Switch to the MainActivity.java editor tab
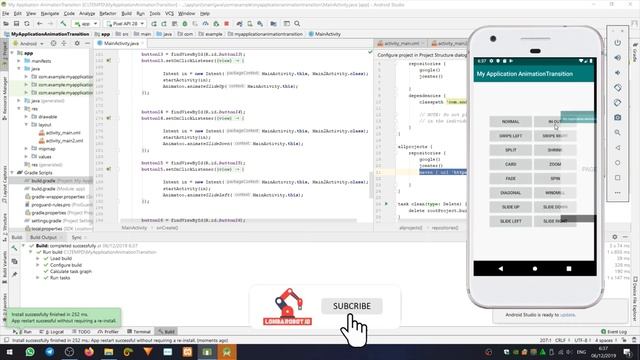Screen dimensions: 640x360 coord(121,43)
